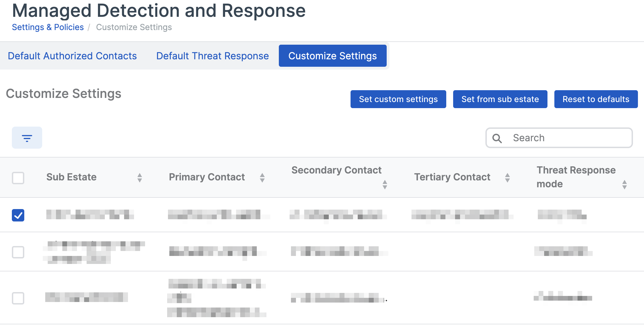
Task: Check the third row checkbox
Action: (18, 298)
